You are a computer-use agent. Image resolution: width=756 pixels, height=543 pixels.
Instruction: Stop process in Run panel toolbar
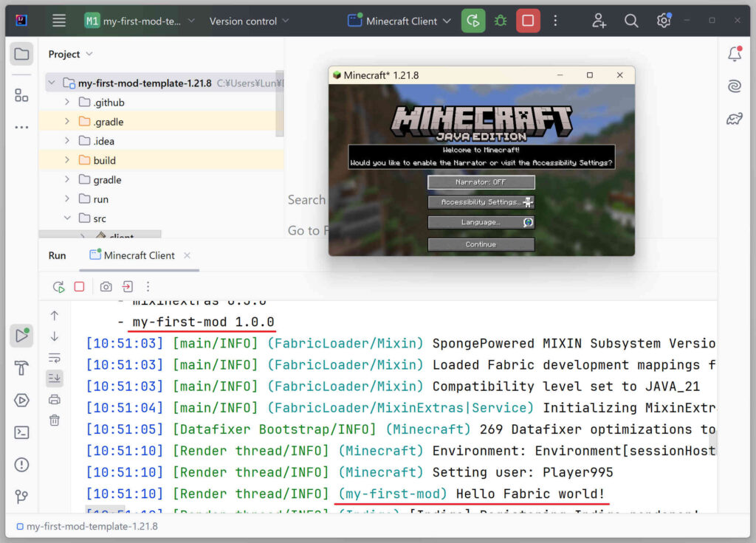pyautogui.click(x=80, y=287)
